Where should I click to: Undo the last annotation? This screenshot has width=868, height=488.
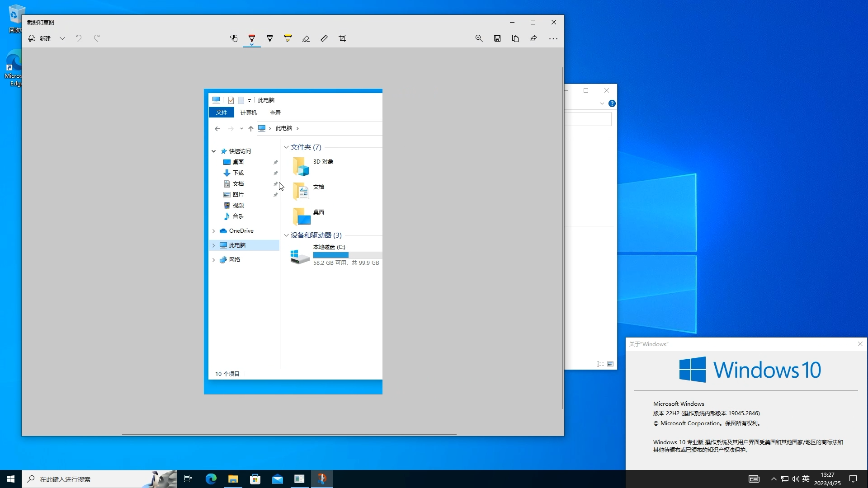tap(79, 38)
